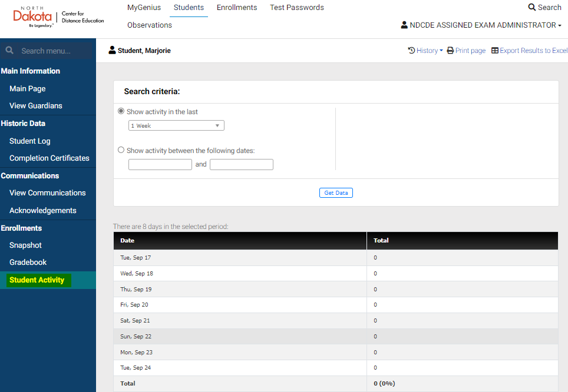This screenshot has height=392, width=568.
Task: Open the NDCDE ASSIGNED EXAM ADMINISTRATOR user menu
Action: point(481,25)
